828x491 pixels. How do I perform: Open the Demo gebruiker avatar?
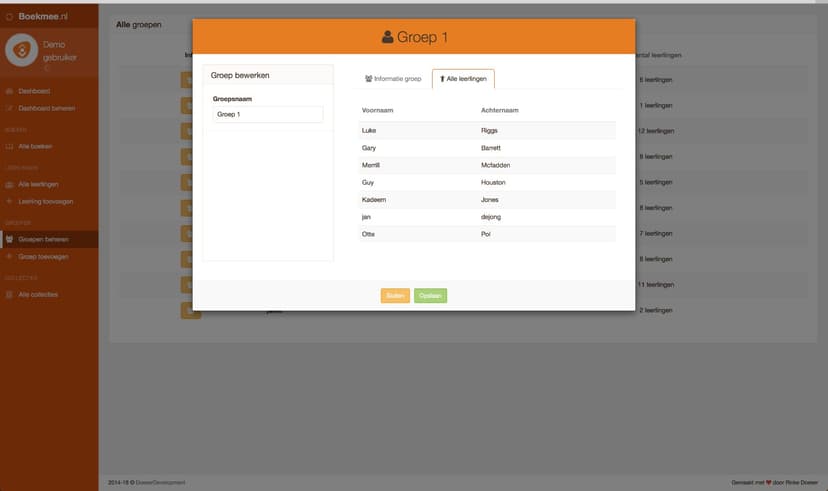point(22,50)
